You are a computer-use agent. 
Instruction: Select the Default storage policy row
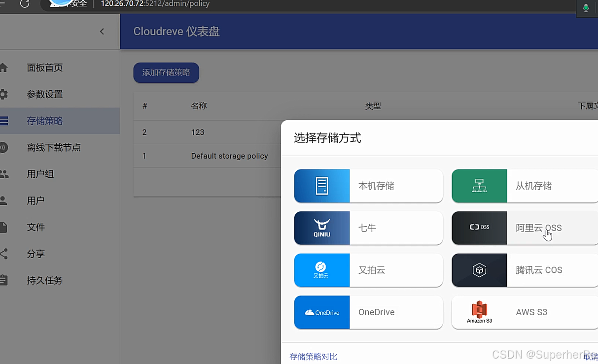click(x=207, y=156)
